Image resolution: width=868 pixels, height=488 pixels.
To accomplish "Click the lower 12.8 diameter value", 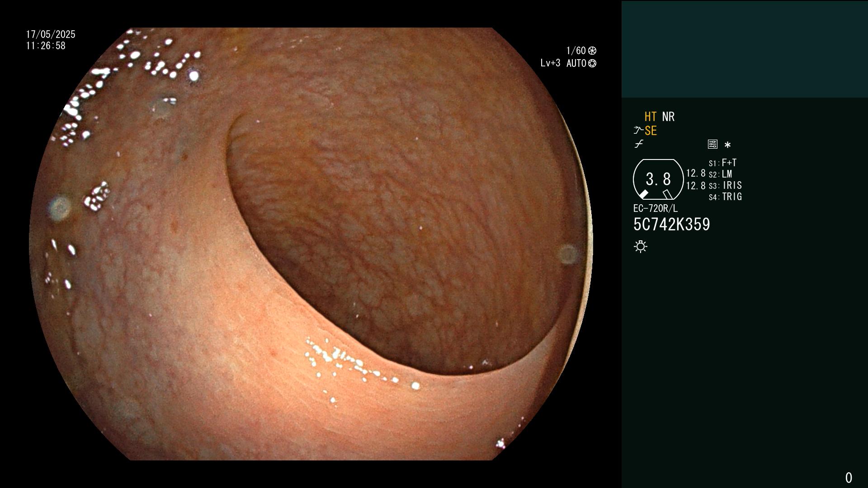I will coord(696,186).
